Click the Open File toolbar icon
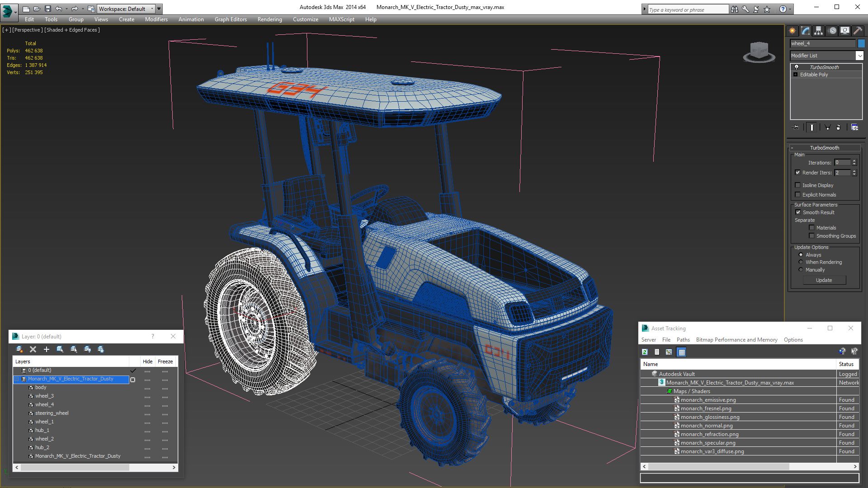 [x=37, y=9]
